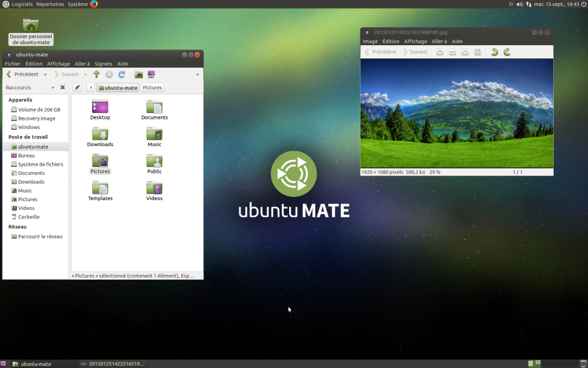Toggle show desktop button in bottom panel
588x368 pixels.
point(3,364)
